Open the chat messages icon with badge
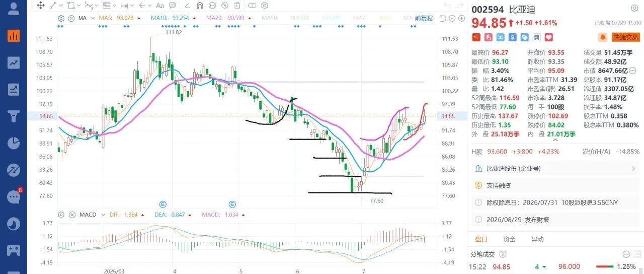The height and width of the screenshot is (274, 644). coord(14,196)
